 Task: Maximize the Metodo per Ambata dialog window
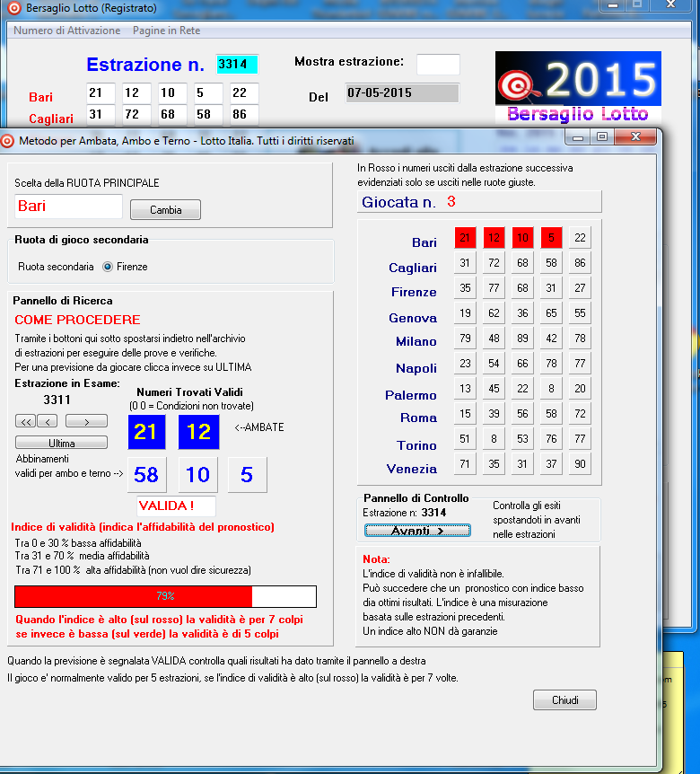[602, 137]
